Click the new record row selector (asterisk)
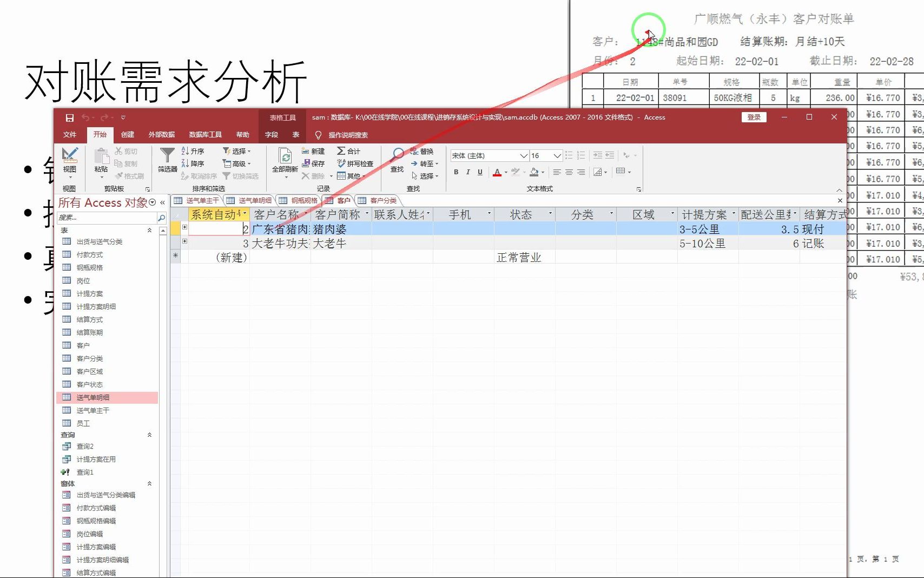The image size is (924, 578). point(175,257)
